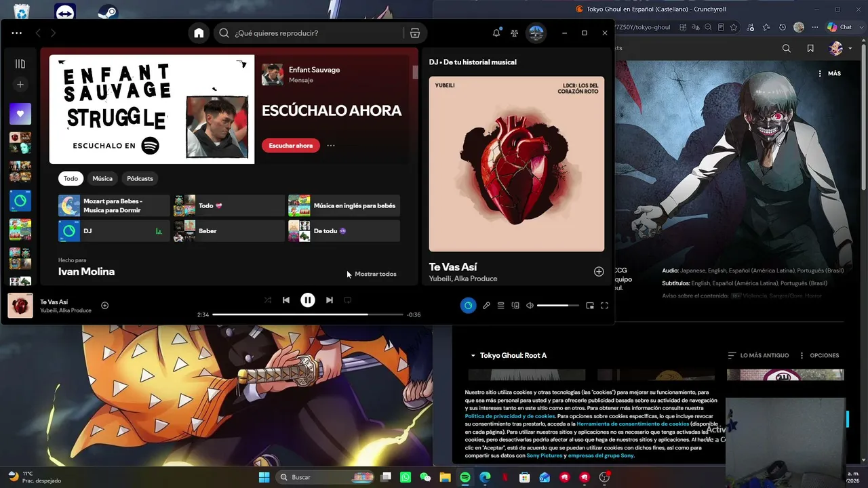This screenshot has width=868, height=488.
Task: Add Te Vas Así to library in now-playing bar
Action: point(104,305)
